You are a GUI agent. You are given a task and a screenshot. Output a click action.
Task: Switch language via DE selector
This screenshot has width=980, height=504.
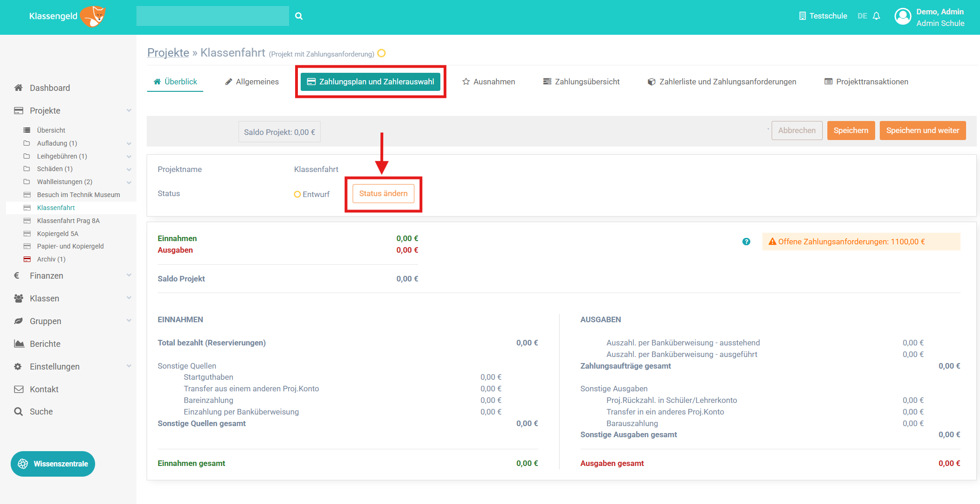[862, 16]
